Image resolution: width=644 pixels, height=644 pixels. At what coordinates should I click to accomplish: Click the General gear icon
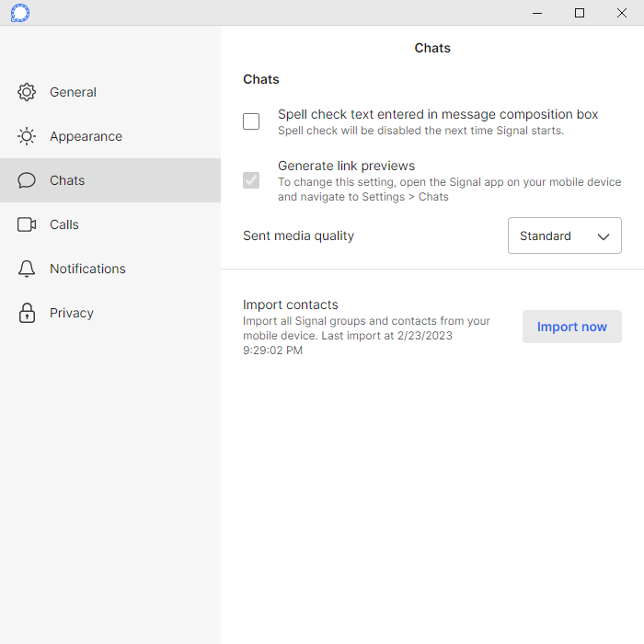[x=27, y=92]
